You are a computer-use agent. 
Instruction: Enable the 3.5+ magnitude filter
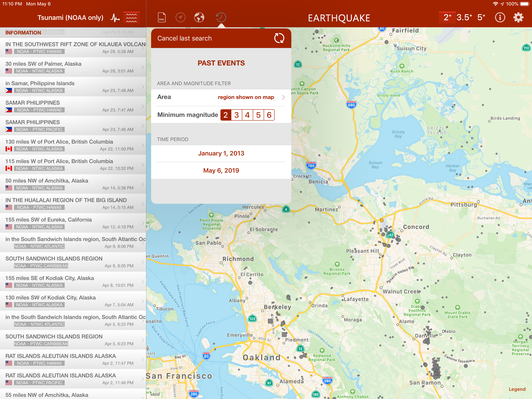coord(464,18)
